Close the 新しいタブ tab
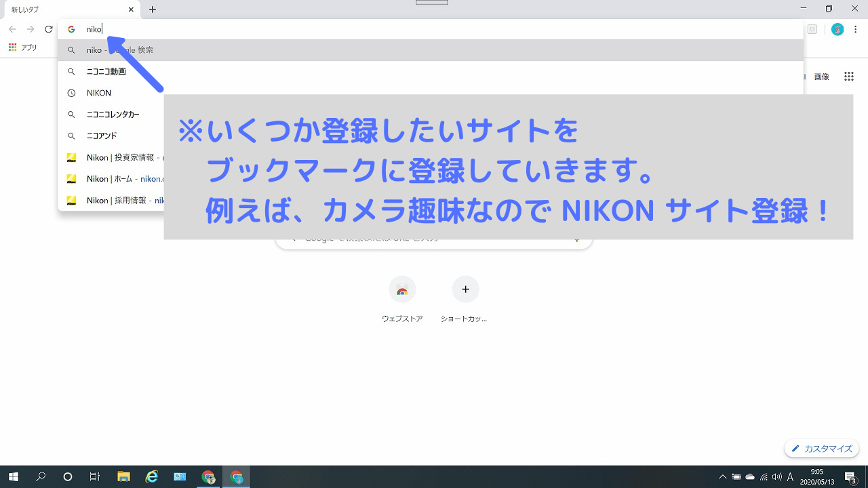The height and width of the screenshot is (488, 868). coord(131,9)
